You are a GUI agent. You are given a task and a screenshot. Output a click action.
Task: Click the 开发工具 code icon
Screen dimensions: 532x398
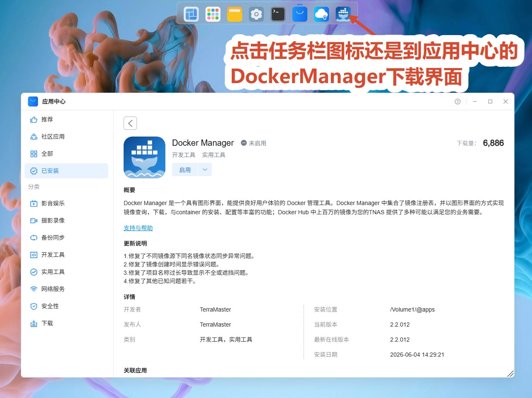[x=34, y=255]
